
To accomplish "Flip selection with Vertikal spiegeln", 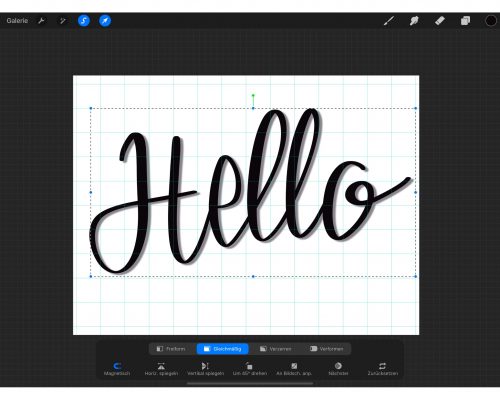I will (x=205, y=369).
